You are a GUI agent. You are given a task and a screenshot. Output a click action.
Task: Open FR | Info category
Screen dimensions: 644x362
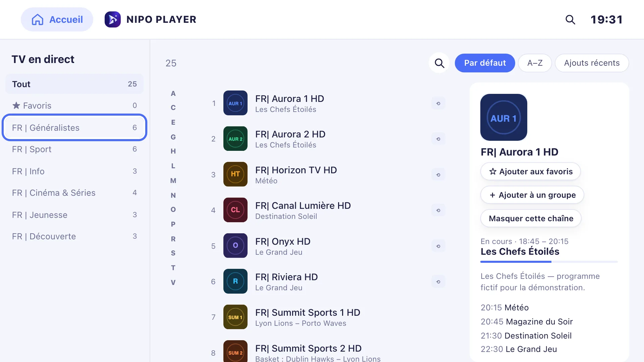[x=74, y=171]
